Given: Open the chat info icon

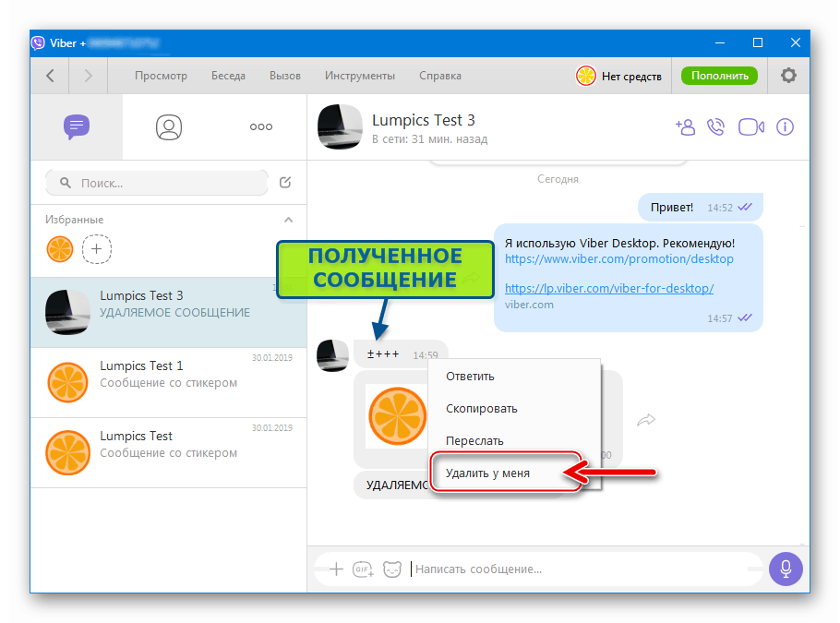Looking at the screenshot, I should tap(785, 127).
